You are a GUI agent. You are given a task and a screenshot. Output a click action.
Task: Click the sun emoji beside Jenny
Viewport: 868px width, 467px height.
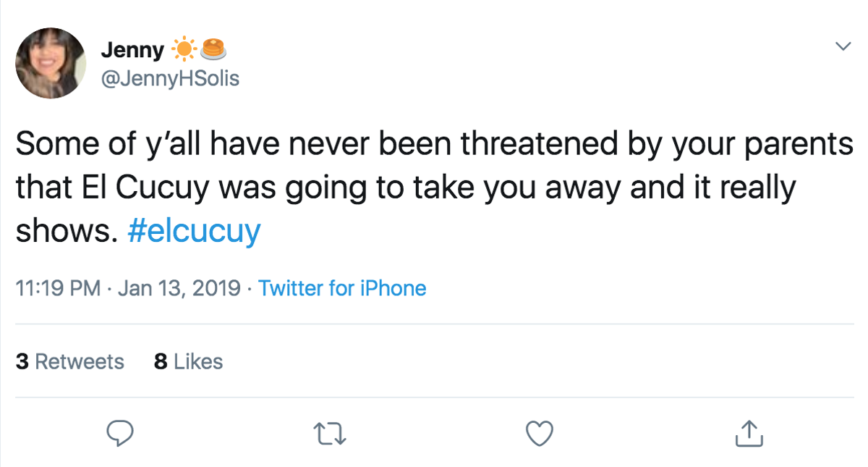pos(184,49)
